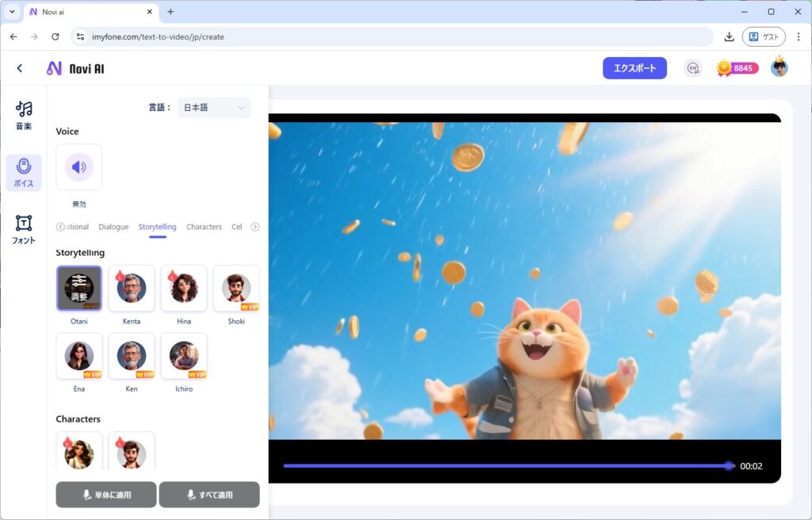
Task: Click the language switch icon near export
Action: click(693, 68)
